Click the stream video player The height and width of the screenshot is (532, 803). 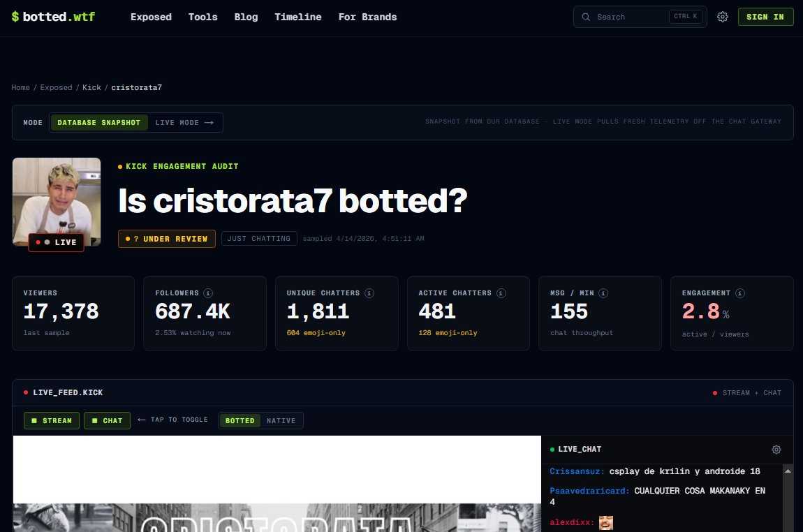point(277,484)
